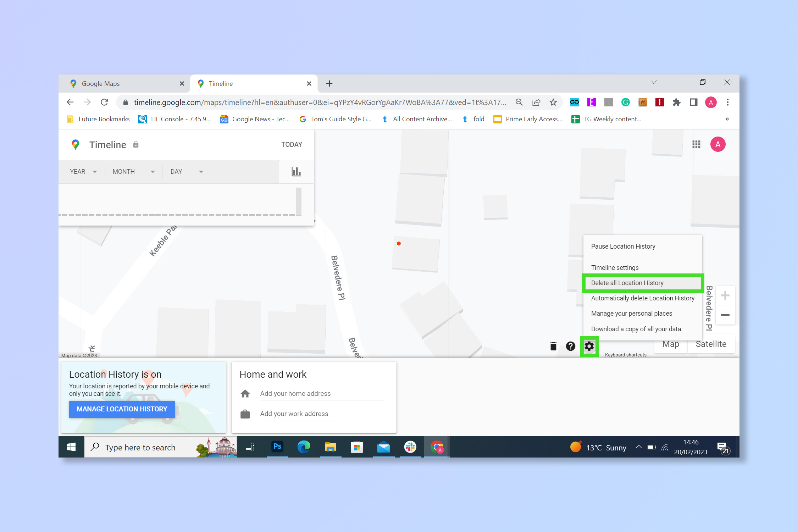The image size is (798, 532).
Task: Expand the YEAR dropdown filter
Action: pyautogui.click(x=83, y=172)
